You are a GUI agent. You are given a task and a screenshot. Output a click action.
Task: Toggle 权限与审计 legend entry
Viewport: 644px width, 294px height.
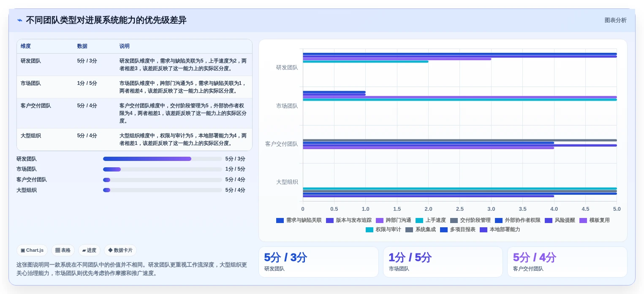click(x=383, y=229)
